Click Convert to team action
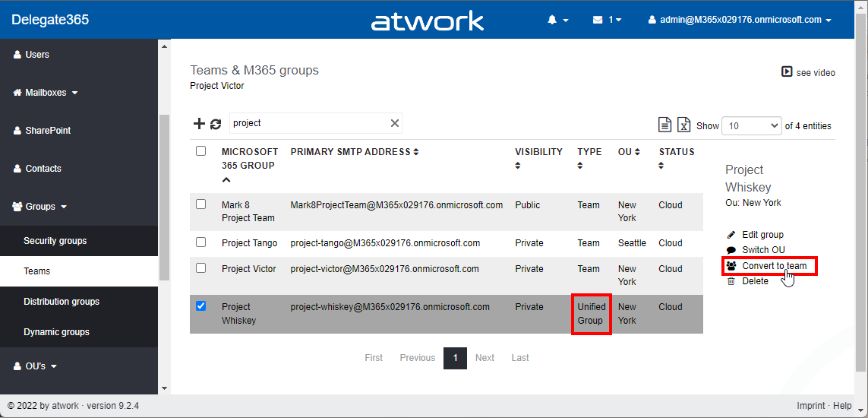This screenshot has height=418, width=868. tap(774, 266)
